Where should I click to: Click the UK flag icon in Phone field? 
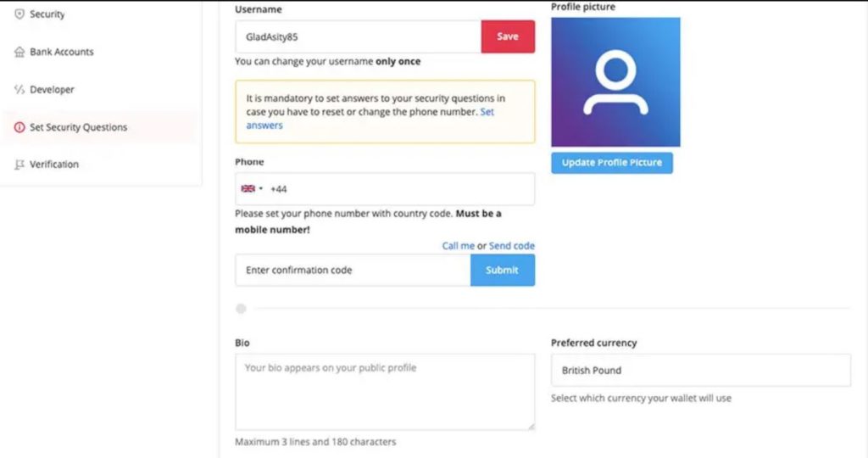[x=248, y=189]
